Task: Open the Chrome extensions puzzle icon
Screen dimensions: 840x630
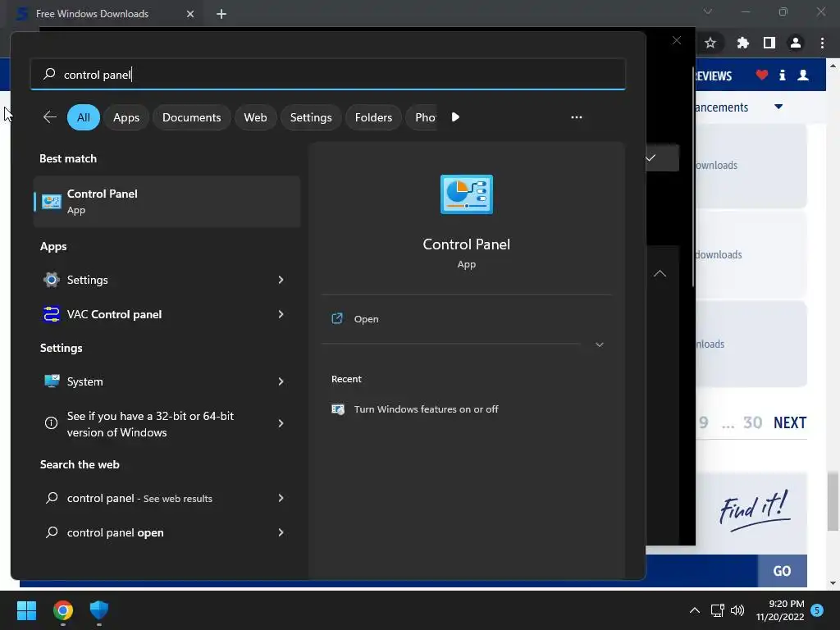Action: [742, 43]
